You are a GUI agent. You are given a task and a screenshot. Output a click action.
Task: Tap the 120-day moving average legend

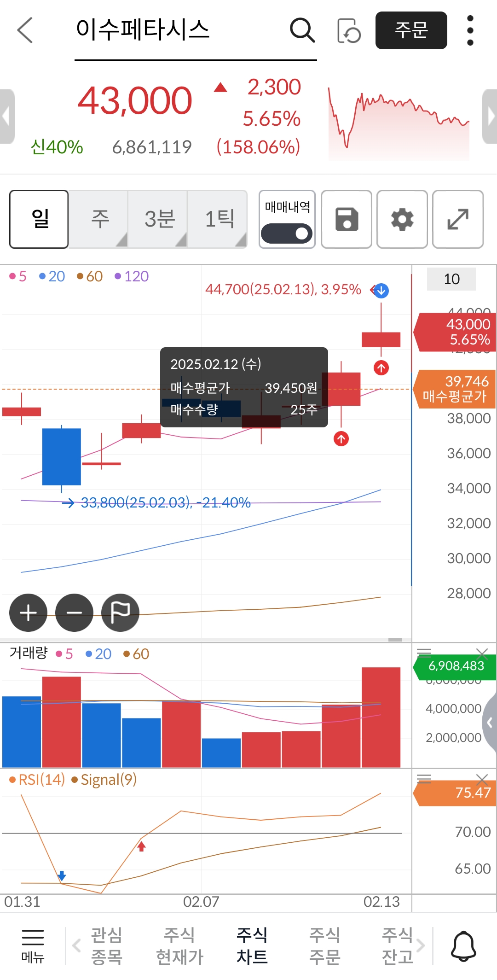[132, 276]
